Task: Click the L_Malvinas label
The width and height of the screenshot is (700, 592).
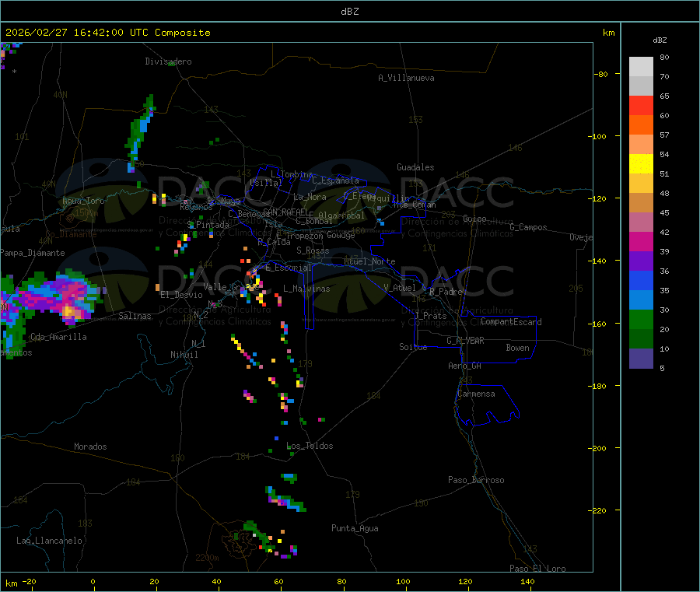Action: point(306,289)
